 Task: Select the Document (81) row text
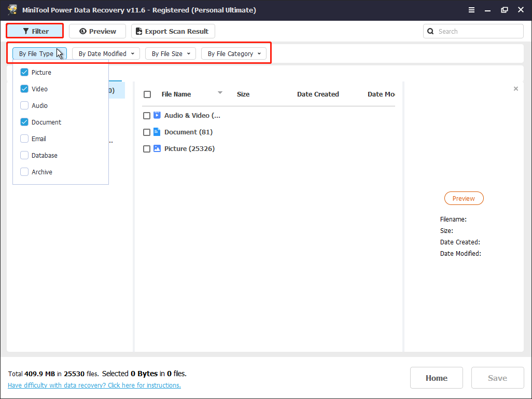tap(189, 132)
